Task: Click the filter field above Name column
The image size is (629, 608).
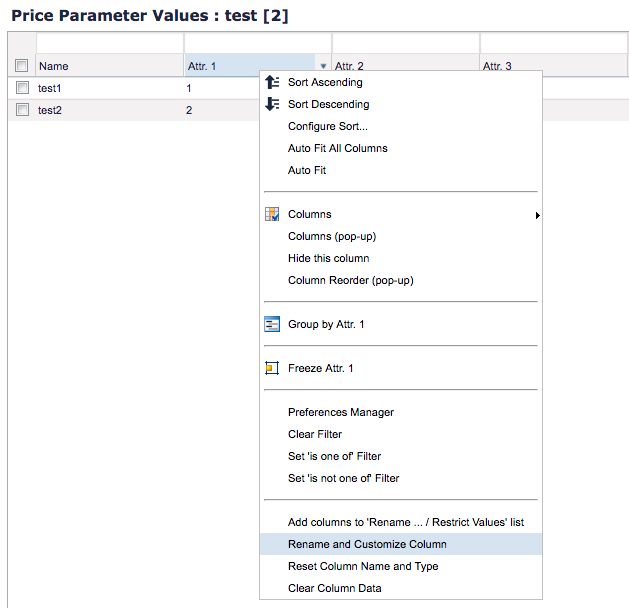Action: [110, 43]
